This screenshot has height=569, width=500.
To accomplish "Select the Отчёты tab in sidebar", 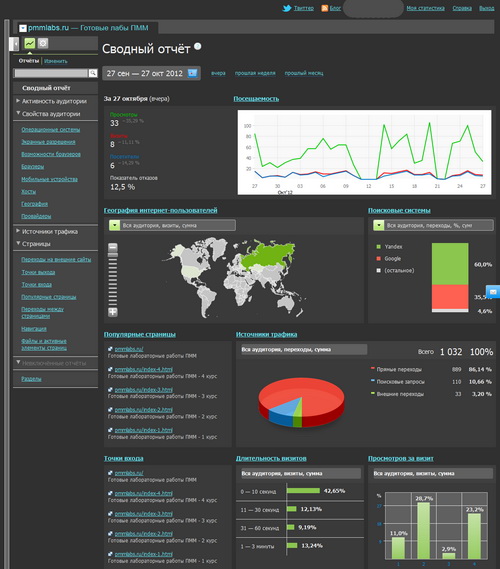I will click(x=29, y=61).
